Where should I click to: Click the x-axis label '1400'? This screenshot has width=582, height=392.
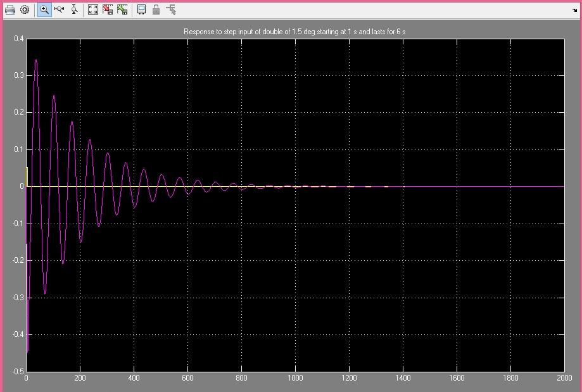click(403, 378)
